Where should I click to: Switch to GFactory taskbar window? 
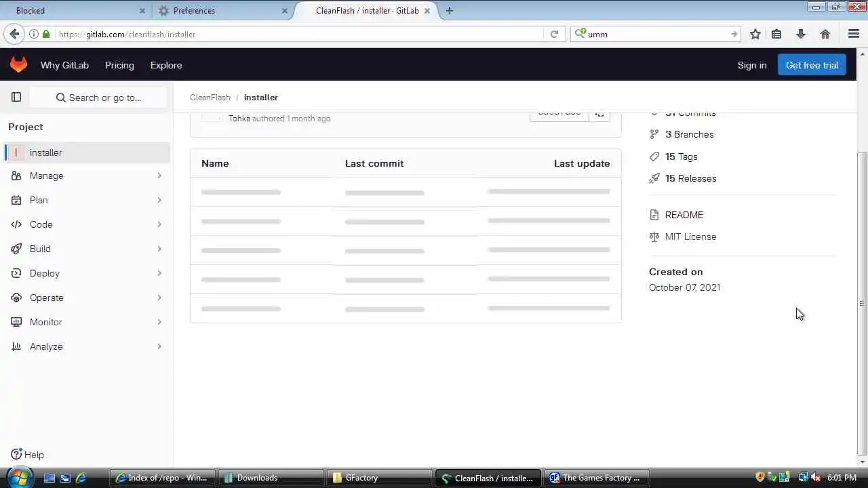point(380,478)
